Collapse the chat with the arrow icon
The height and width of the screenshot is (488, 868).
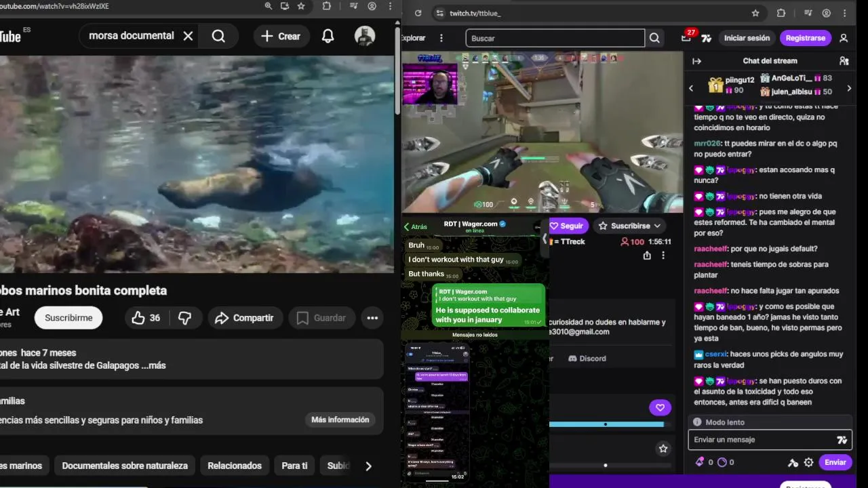pyautogui.click(x=696, y=61)
